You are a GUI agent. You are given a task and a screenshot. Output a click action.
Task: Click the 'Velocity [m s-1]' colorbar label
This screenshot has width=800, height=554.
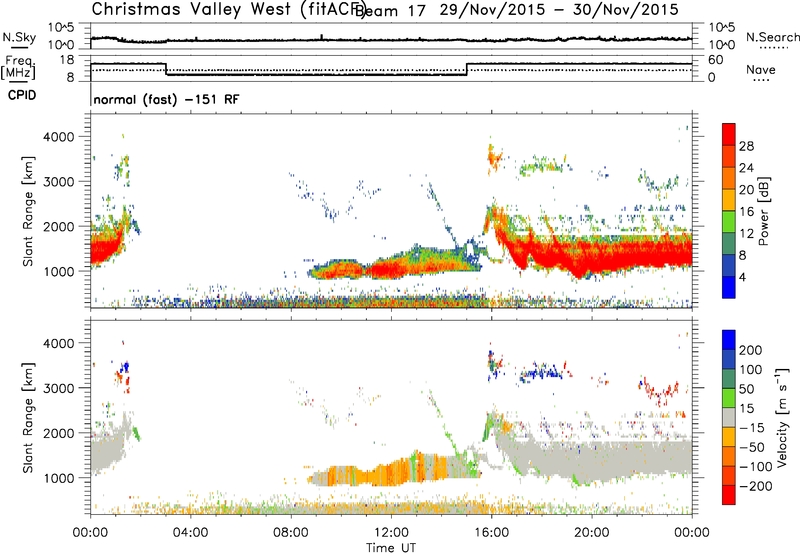(781, 418)
